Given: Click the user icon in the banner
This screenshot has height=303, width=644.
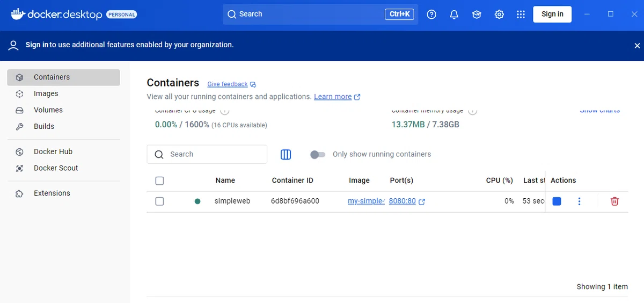Looking at the screenshot, I should point(13,45).
